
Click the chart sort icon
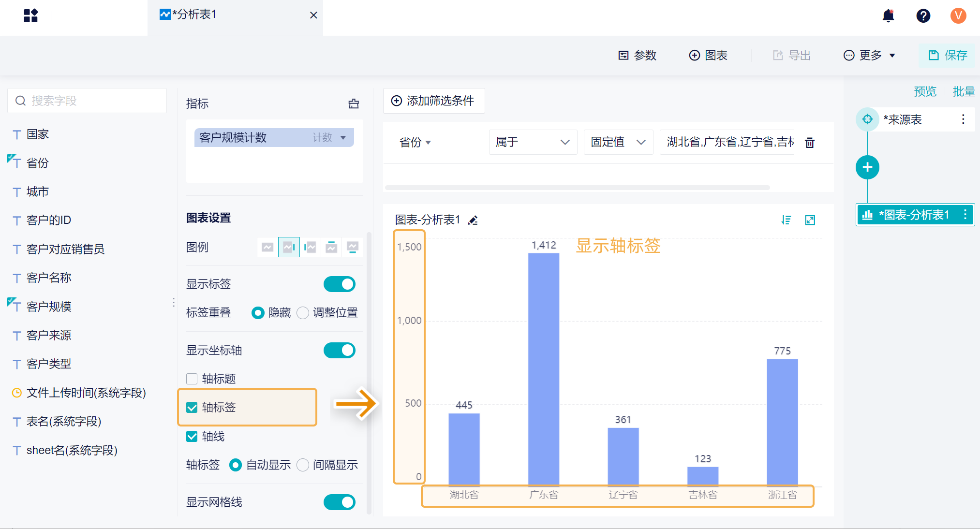point(786,220)
